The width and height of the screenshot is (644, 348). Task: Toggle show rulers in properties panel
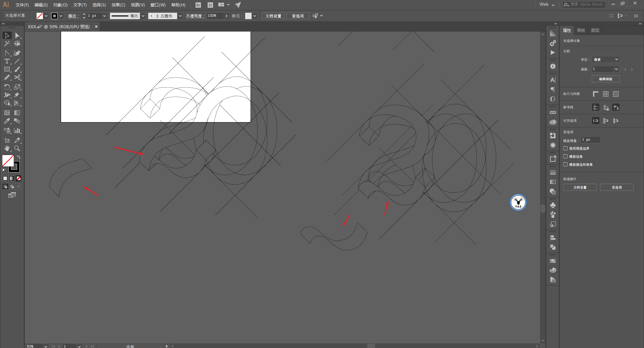point(596,94)
